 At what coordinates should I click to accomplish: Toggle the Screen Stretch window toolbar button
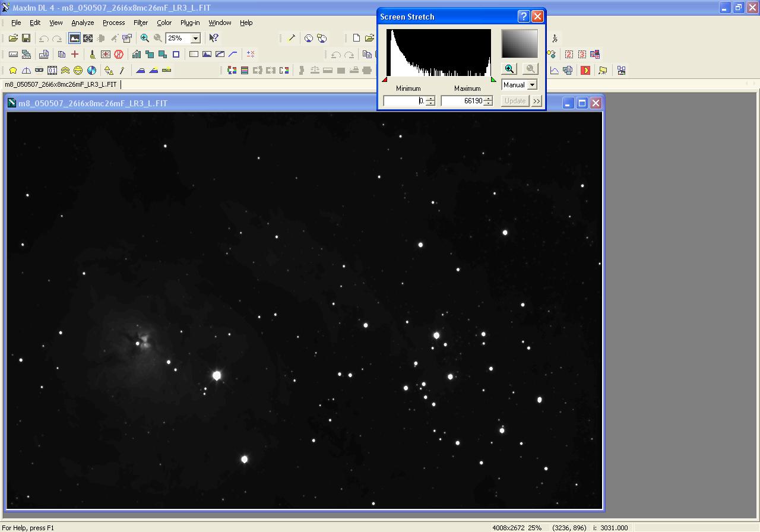coord(74,38)
